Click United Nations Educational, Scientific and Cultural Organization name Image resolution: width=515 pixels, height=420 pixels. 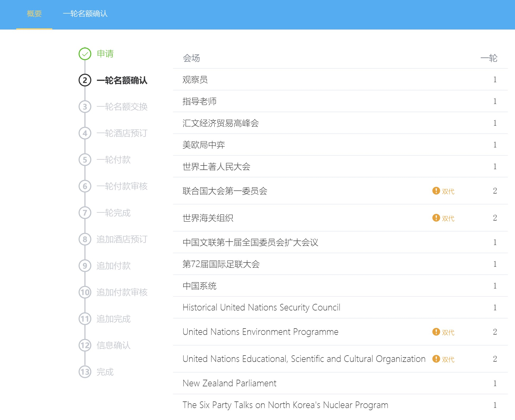click(304, 359)
